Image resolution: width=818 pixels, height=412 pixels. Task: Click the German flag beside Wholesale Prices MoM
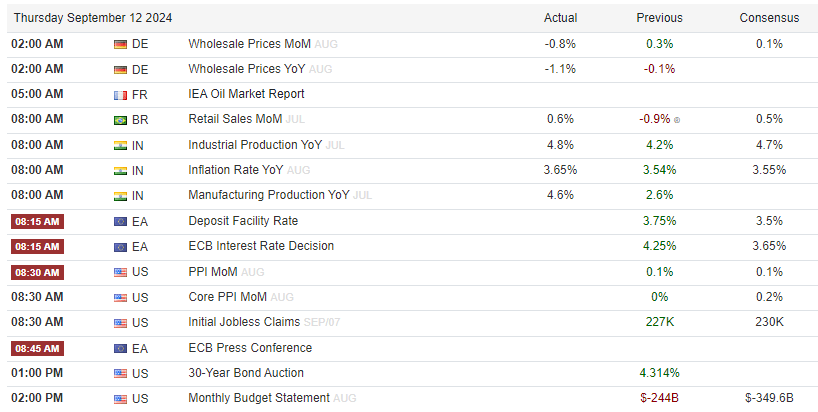[120, 44]
